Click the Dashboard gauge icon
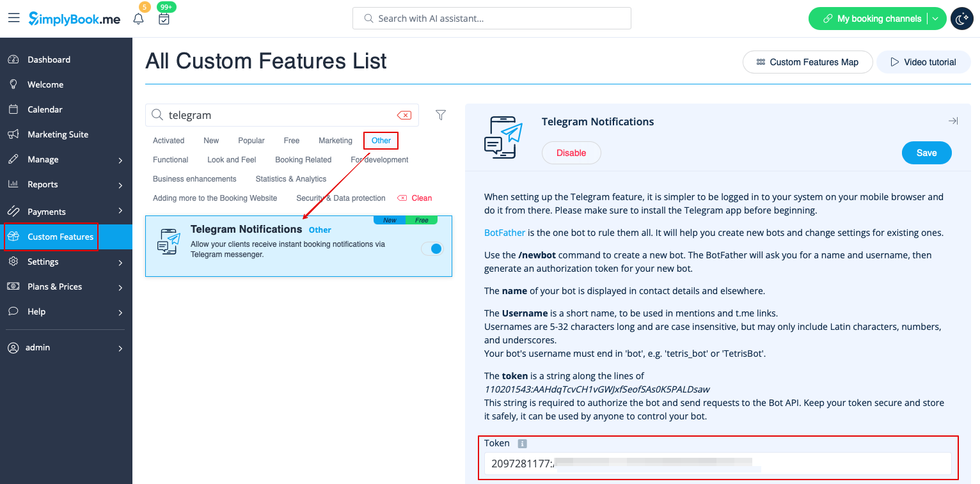Viewport: 980px width, 484px height. [13, 59]
